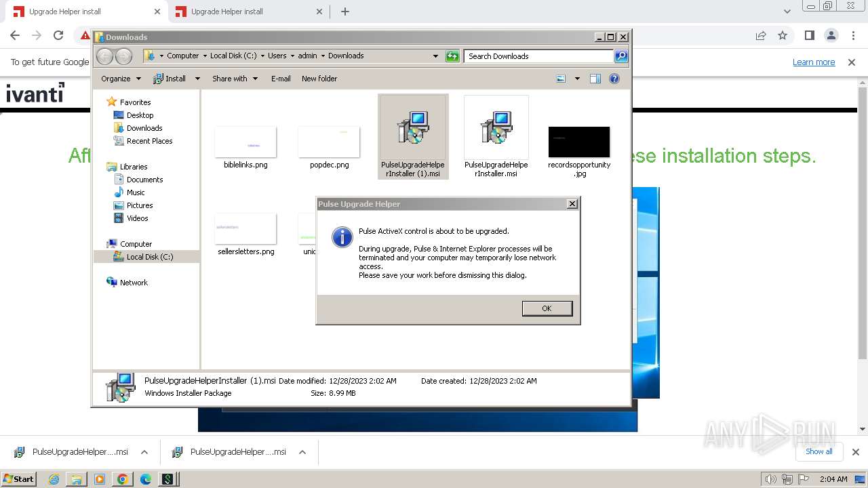Viewport: 868px width, 488px height.
Task: Select PulseUpgradeHelperInstaller (1).msi file icon
Action: click(413, 128)
